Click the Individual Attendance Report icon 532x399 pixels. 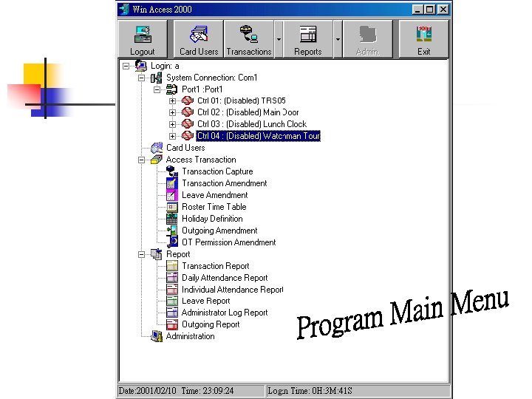[x=172, y=290]
